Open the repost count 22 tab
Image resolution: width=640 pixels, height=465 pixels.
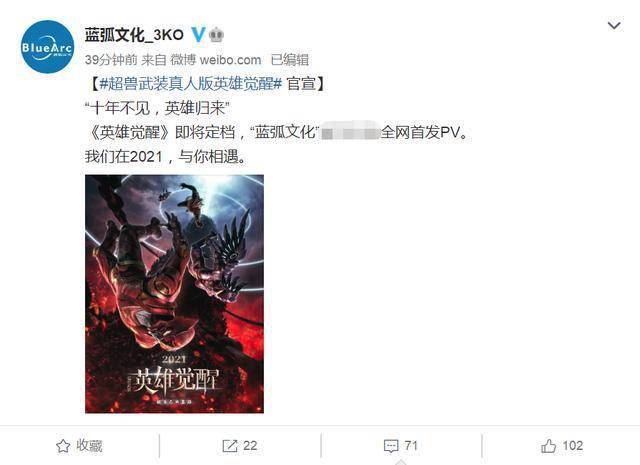(240, 446)
